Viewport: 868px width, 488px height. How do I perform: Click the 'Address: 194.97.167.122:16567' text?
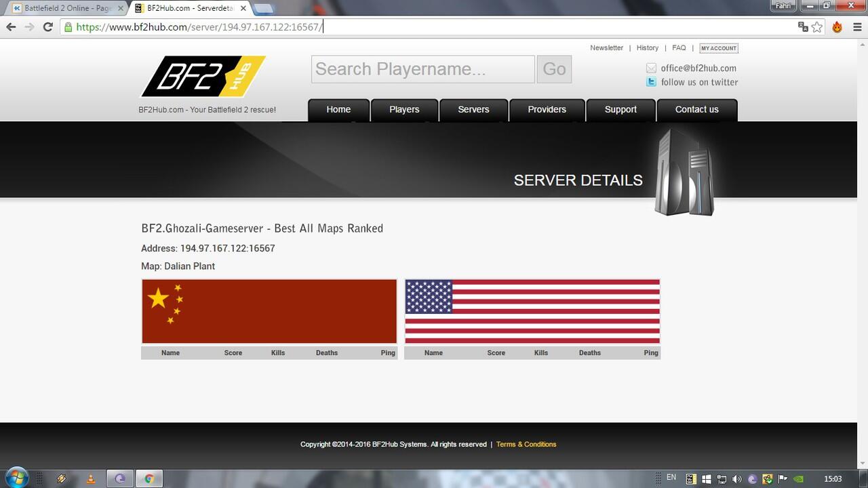[x=208, y=248]
